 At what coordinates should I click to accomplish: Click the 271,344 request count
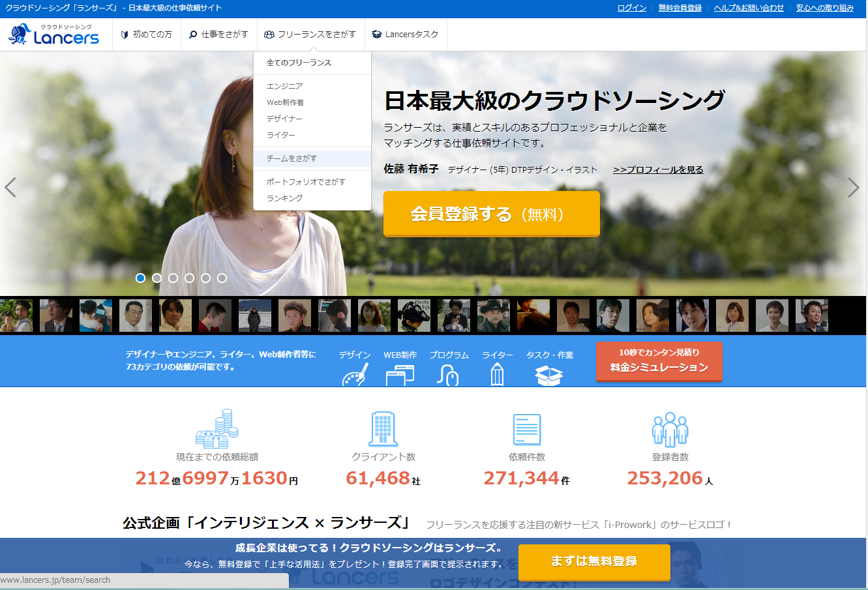[x=522, y=479]
